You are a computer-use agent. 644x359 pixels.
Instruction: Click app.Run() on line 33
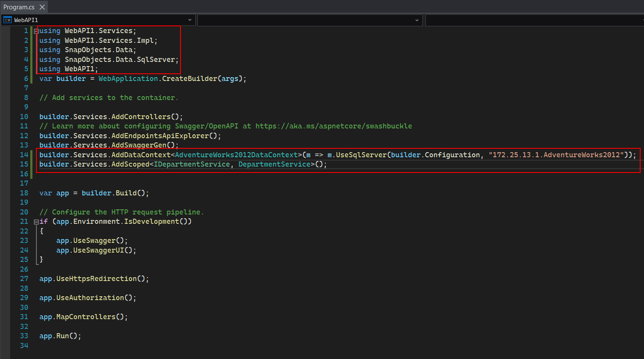[x=58, y=336]
